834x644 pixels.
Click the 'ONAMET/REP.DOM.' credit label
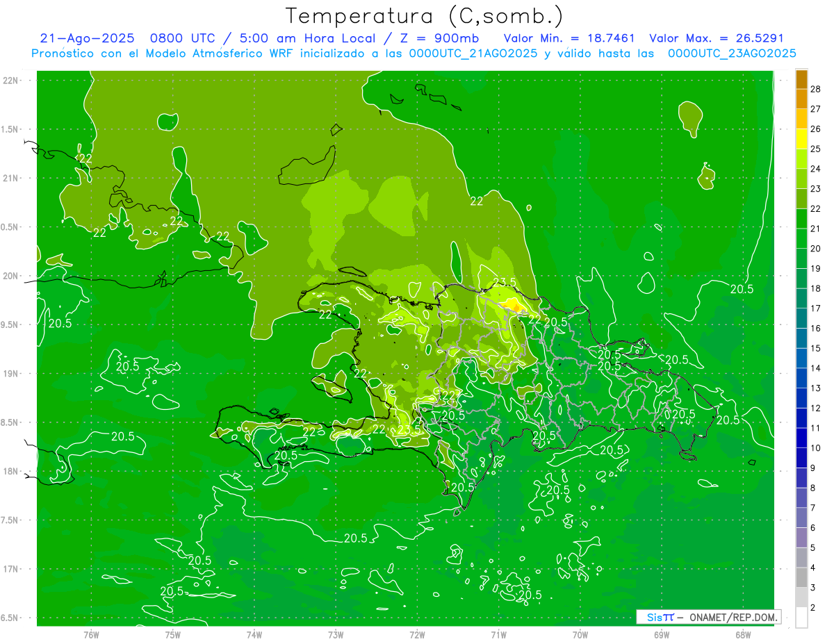pyautogui.click(x=734, y=617)
